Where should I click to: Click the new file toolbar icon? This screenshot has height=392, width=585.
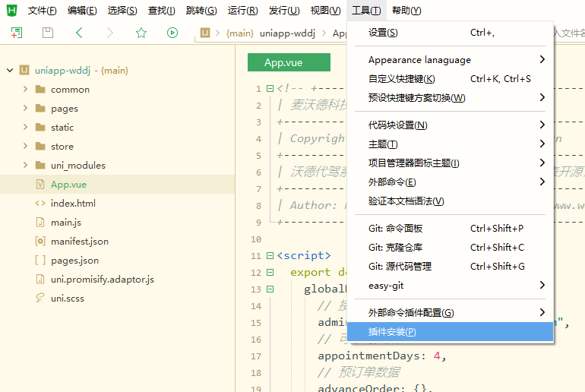[x=17, y=33]
